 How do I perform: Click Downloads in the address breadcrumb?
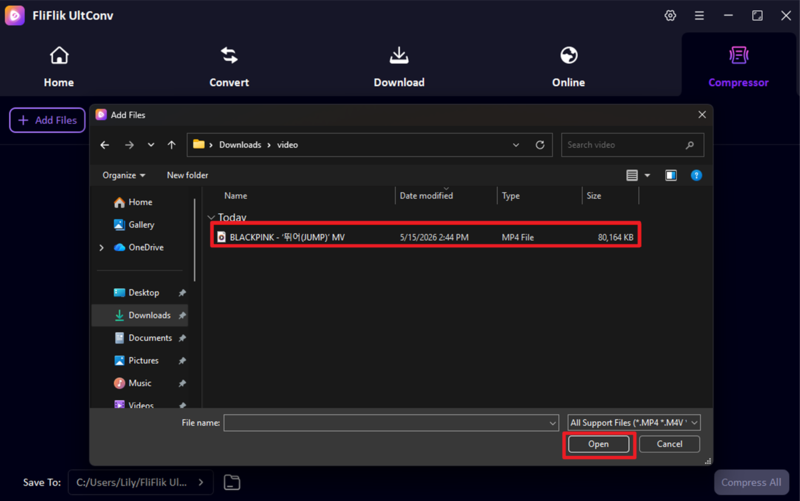pos(240,145)
